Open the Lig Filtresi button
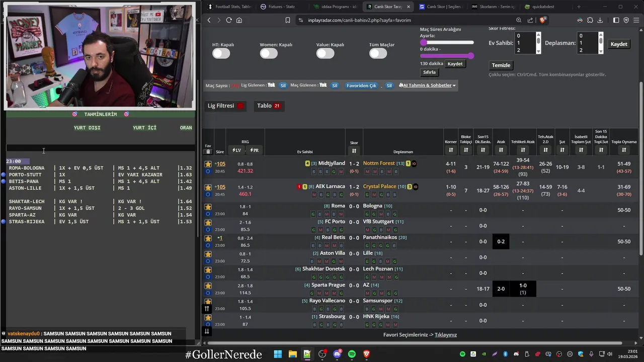 (225, 106)
